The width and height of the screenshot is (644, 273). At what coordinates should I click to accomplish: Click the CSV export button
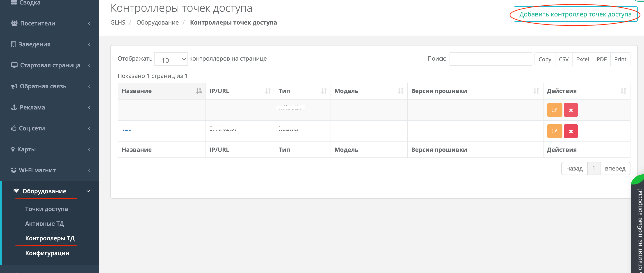click(564, 59)
